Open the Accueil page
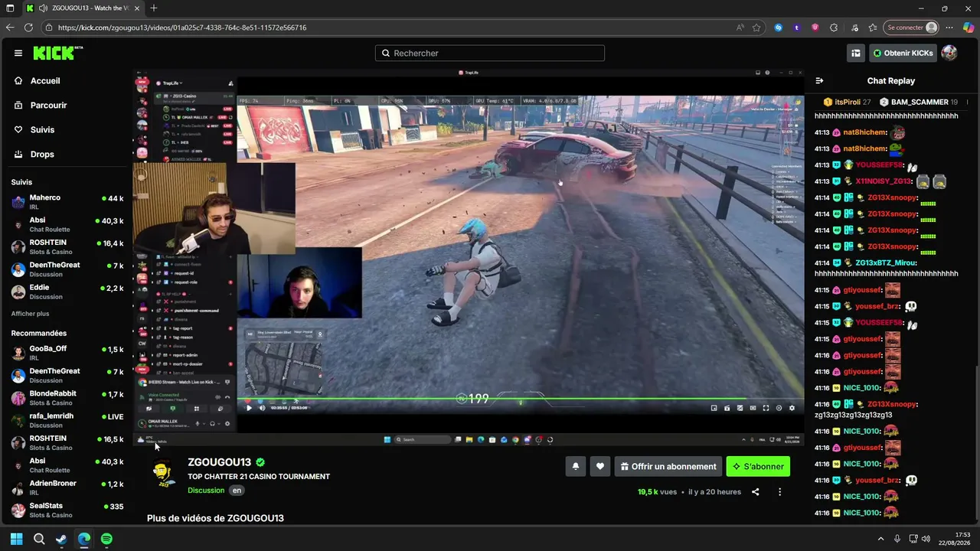980x551 pixels. 45,80
